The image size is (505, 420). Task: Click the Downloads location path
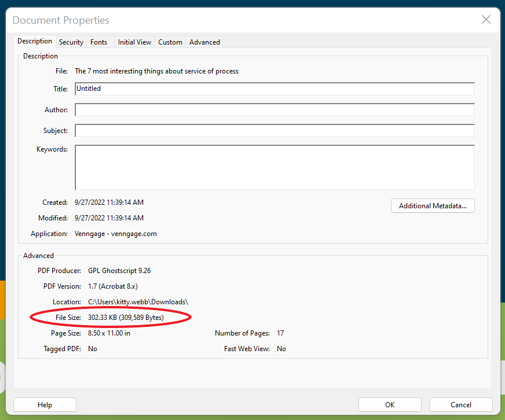coord(138,302)
